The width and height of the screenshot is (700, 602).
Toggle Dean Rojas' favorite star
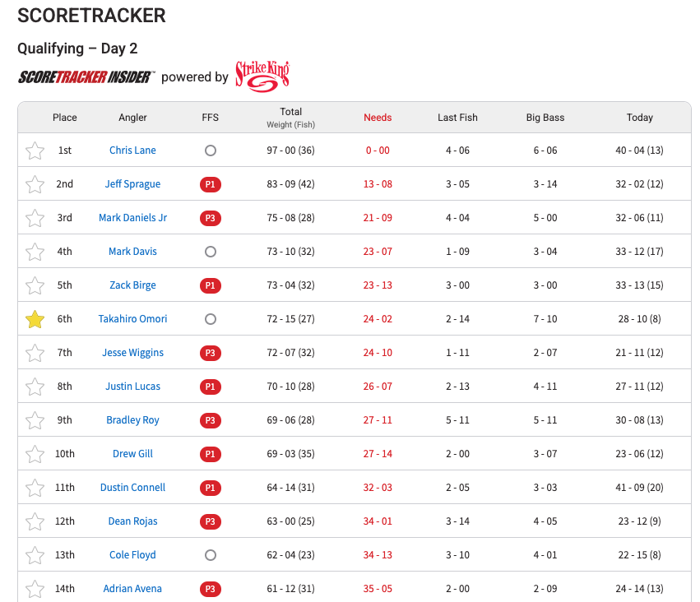pyautogui.click(x=35, y=521)
